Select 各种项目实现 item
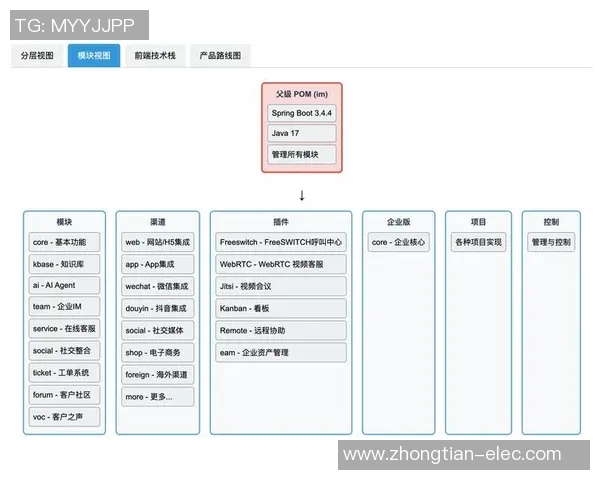This screenshot has height=480, width=600. [x=478, y=242]
